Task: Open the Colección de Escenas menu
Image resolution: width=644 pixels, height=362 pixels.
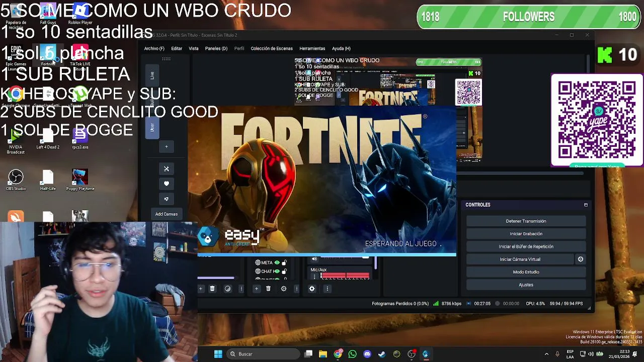Action: 272,49
